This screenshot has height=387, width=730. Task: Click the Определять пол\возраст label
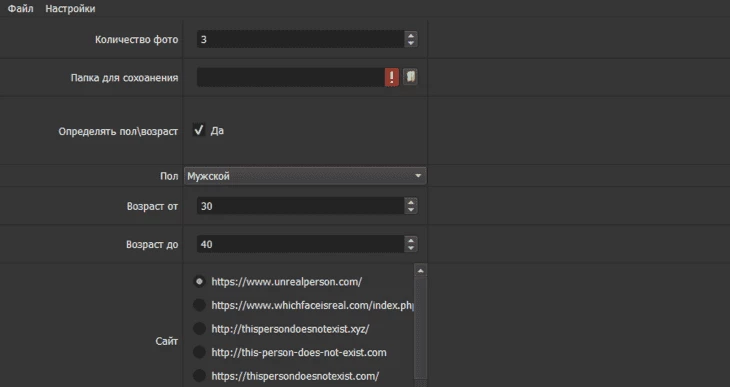pos(118,132)
